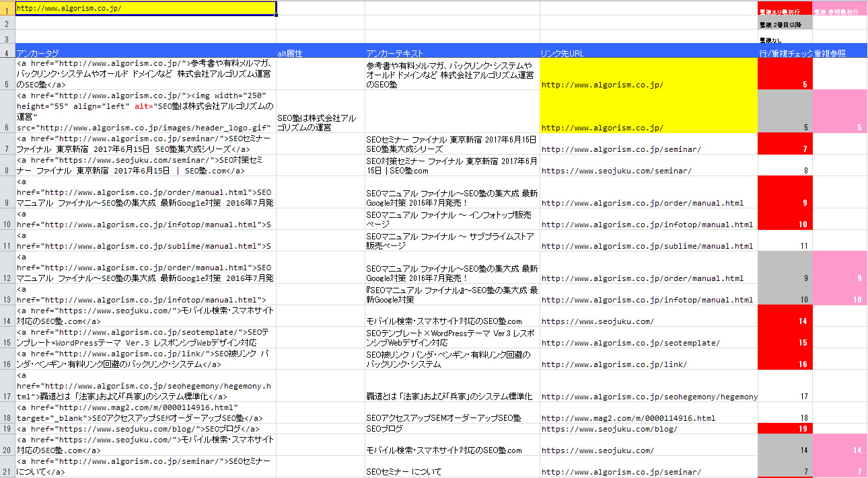Select the アンカータグ column header cell
Image resolution: width=868 pixels, height=478 pixels.
point(145,51)
